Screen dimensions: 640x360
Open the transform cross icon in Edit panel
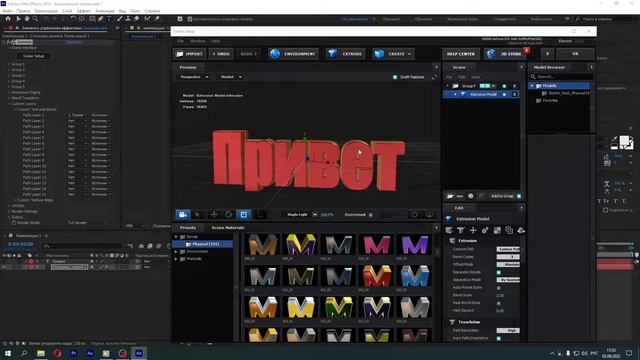click(x=473, y=231)
